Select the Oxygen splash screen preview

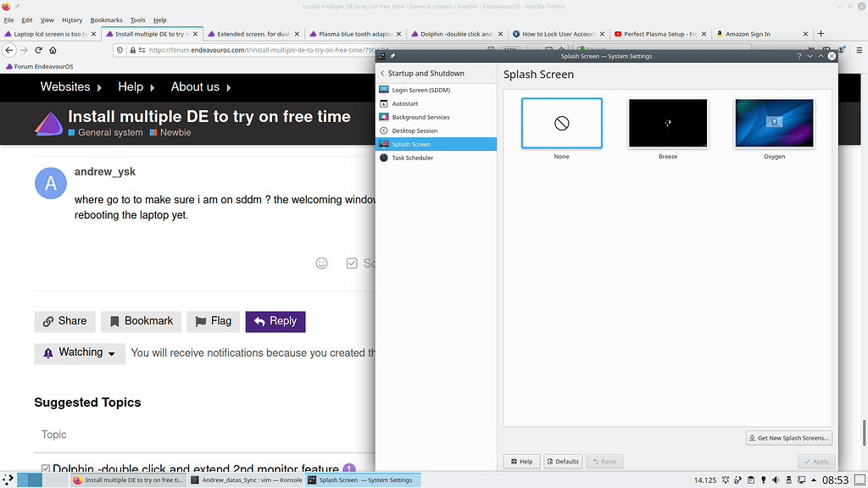tap(773, 123)
